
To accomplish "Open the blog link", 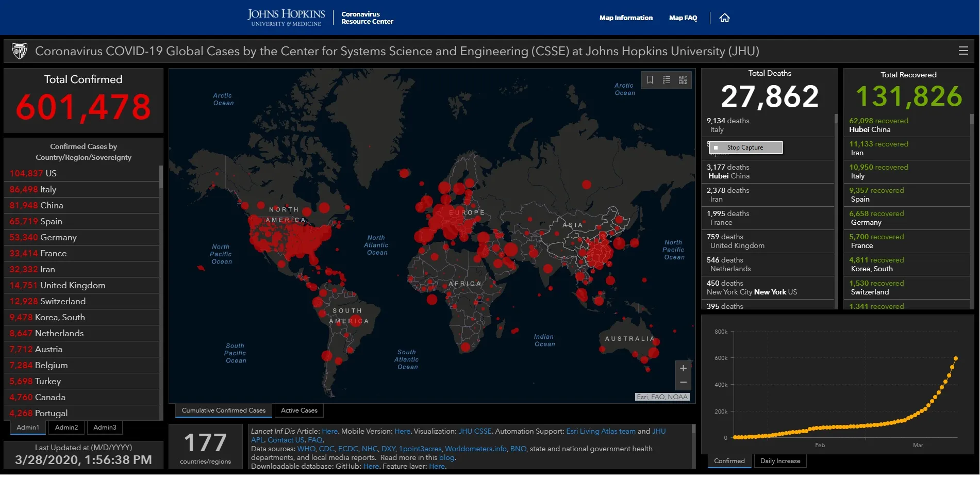I will pos(446,457).
